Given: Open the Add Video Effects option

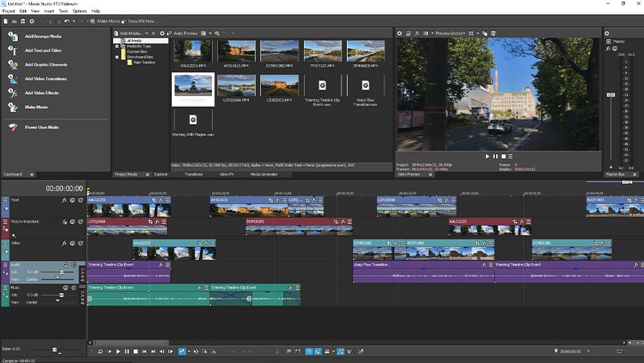Looking at the screenshot, I should coord(42,93).
